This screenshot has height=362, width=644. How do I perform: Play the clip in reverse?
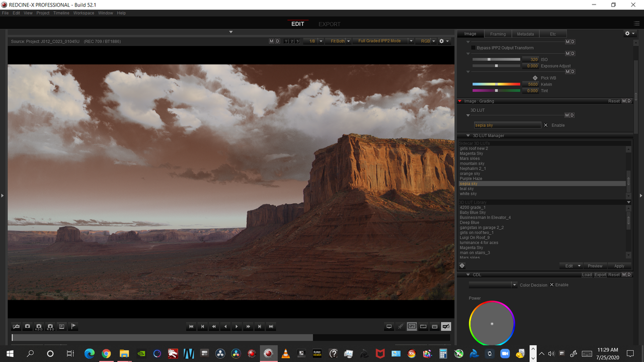(225, 326)
